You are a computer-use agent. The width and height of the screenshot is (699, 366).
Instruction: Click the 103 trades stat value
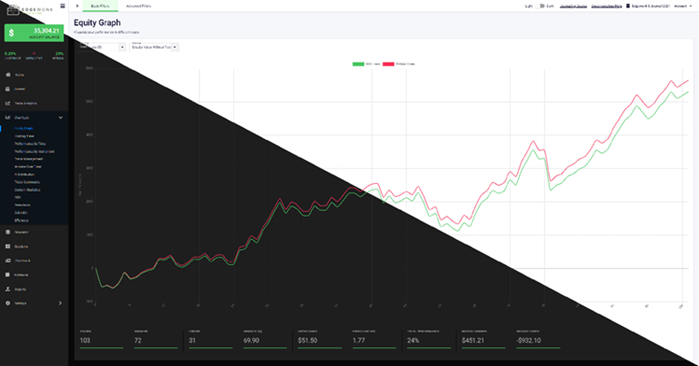85,341
